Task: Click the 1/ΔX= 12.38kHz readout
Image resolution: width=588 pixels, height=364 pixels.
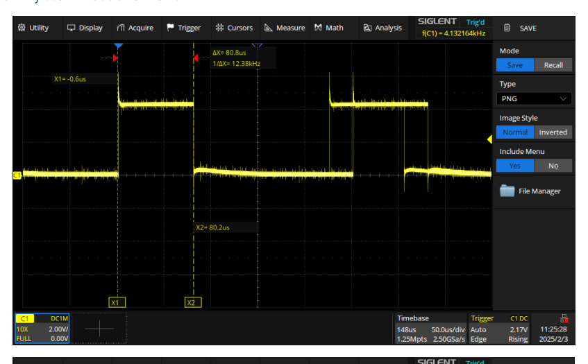Action: coord(236,63)
